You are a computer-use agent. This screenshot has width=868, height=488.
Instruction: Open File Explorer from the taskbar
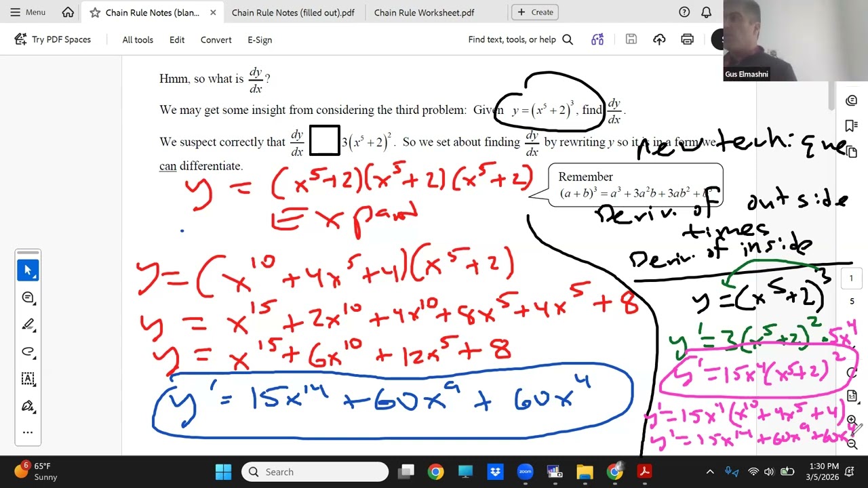pos(585,472)
